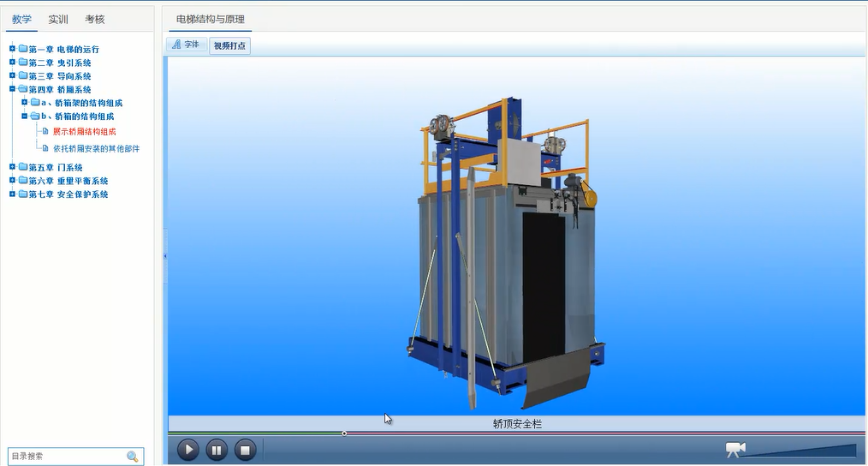Viewport: 868px width, 466px height.
Task: Stop the animation playback
Action: (x=245, y=449)
